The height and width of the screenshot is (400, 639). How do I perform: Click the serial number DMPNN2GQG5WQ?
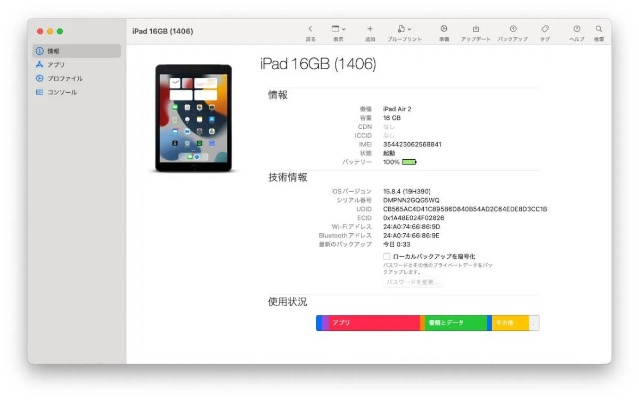tap(411, 200)
